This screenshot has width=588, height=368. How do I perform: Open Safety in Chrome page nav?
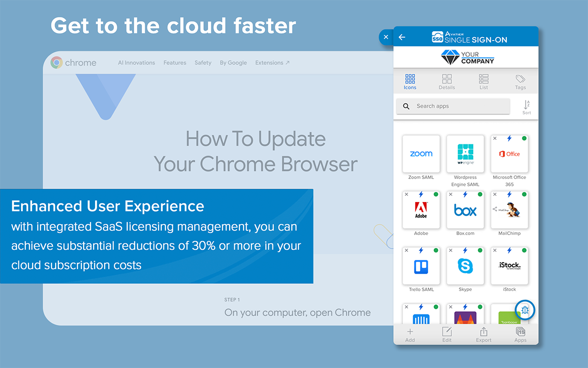coord(203,63)
